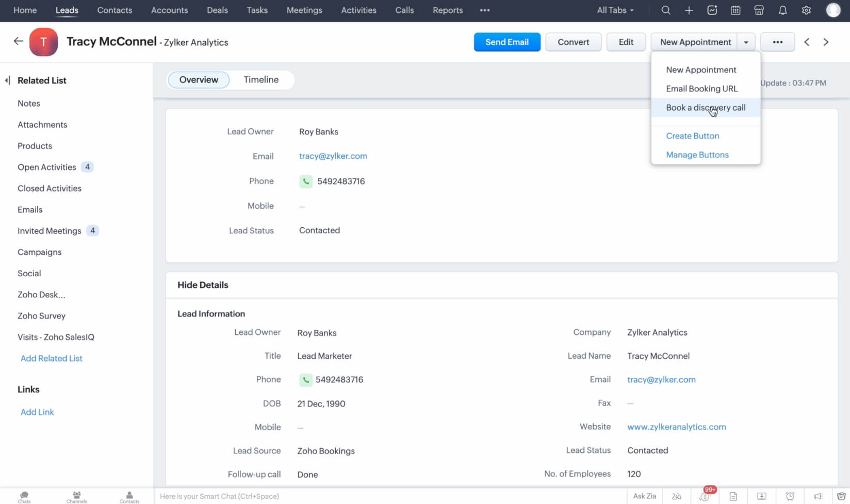Click the Convert button

tap(573, 42)
